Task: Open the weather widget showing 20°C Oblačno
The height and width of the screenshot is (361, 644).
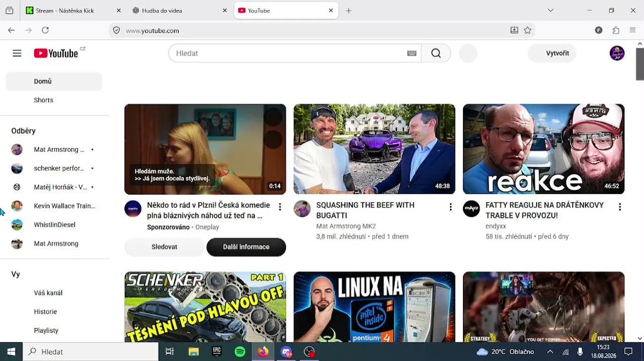Action: [505, 352]
